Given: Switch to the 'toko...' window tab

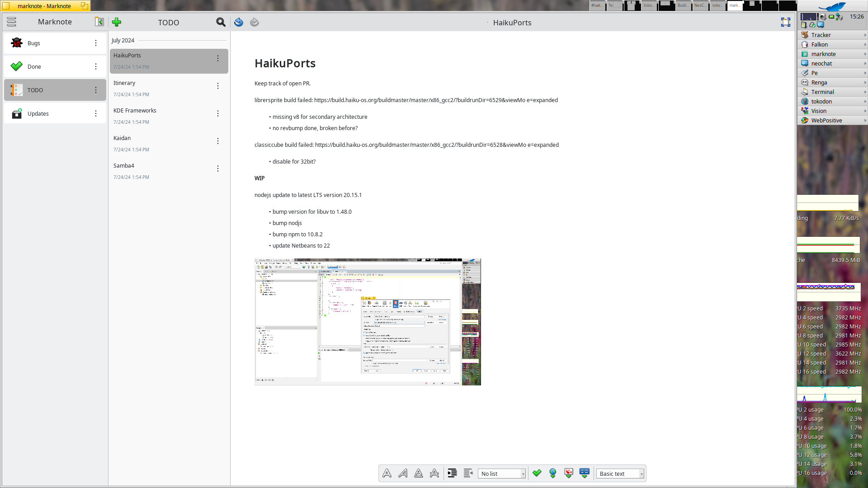Looking at the screenshot, I should (717, 5).
